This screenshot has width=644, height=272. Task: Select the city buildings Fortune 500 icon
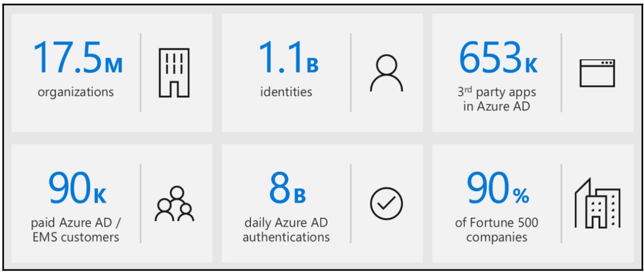(597, 203)
